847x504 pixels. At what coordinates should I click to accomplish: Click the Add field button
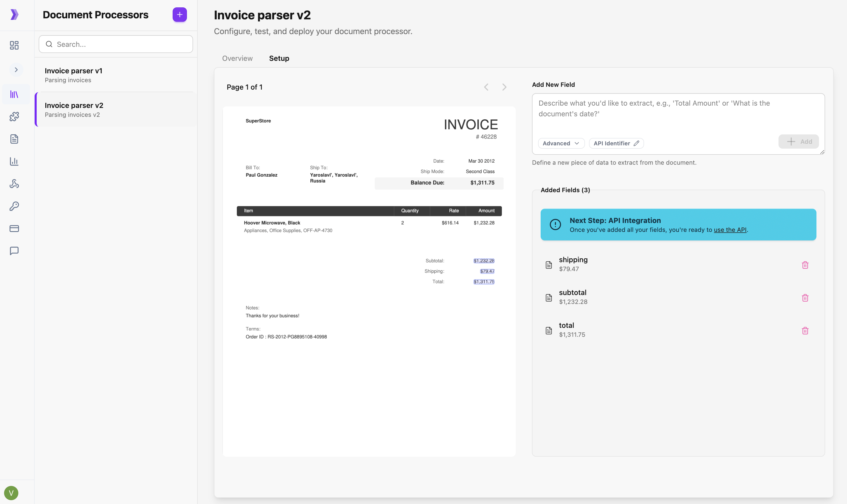pyautogui.click(x=798, y=142)
